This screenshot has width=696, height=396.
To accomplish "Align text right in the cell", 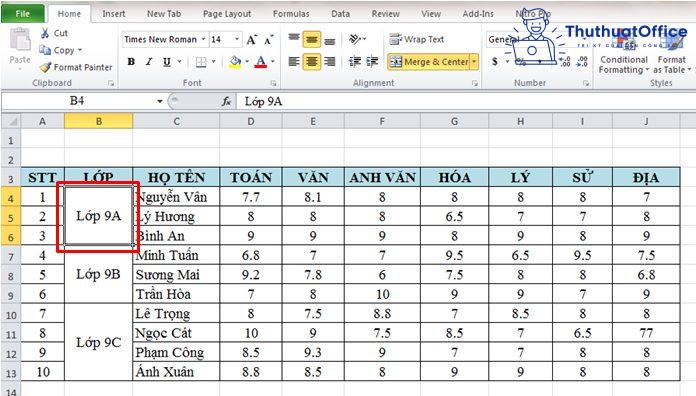I will point(329,62).
